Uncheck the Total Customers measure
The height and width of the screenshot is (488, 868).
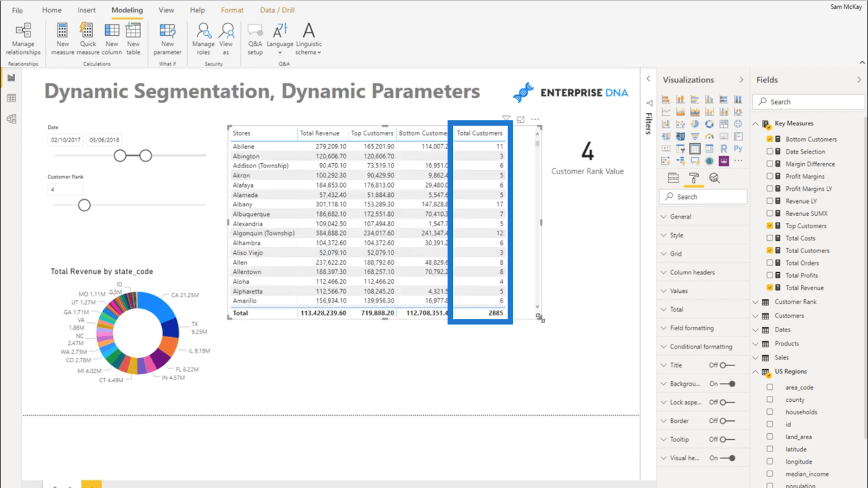(x=770, y=251)
